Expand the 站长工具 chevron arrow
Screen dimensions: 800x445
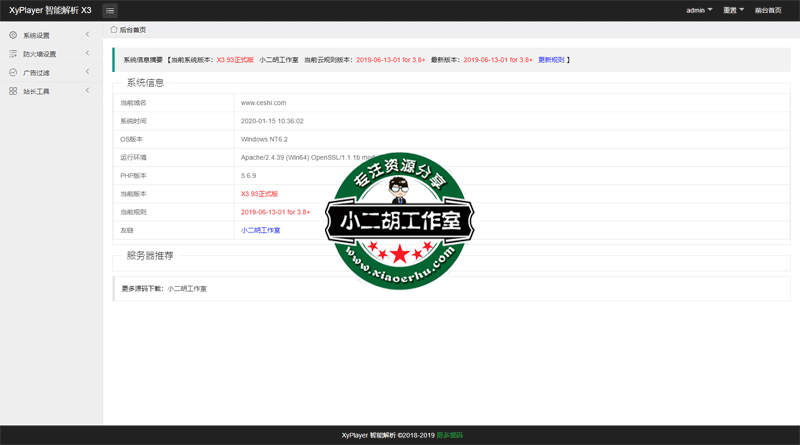[87, 91]
